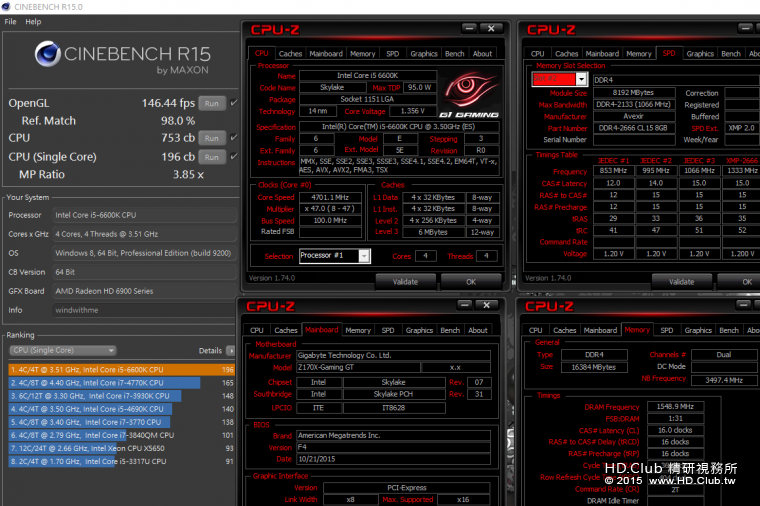Run the OpenGL benchmark
This screenshot has width=760, height=506.
(x=212, y=103)
